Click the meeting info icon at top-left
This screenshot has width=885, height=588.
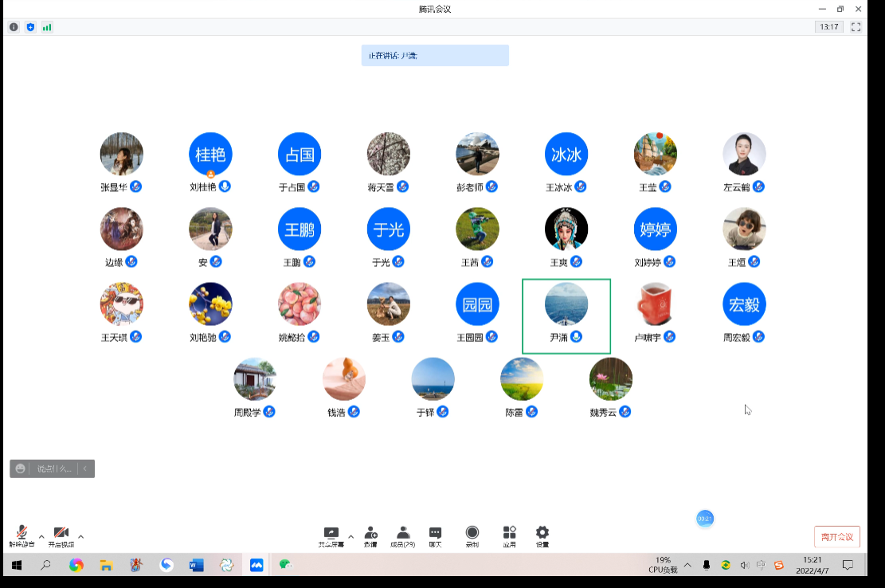14,27
